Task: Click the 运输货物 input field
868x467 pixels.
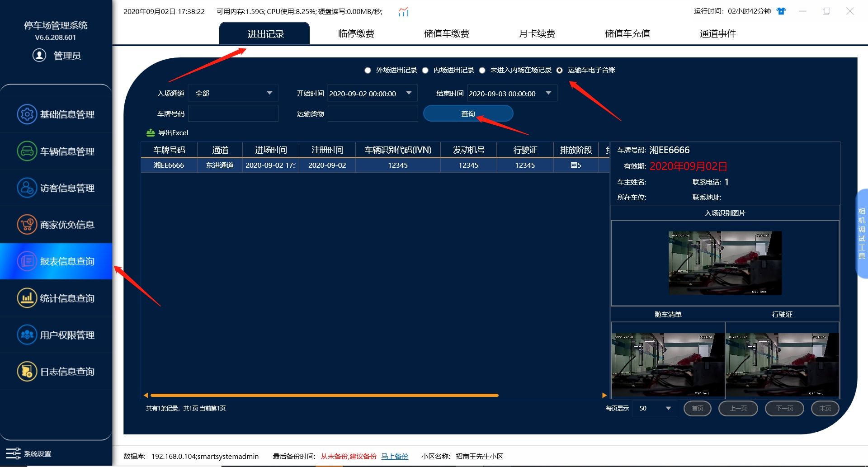Action: (373, 113)
